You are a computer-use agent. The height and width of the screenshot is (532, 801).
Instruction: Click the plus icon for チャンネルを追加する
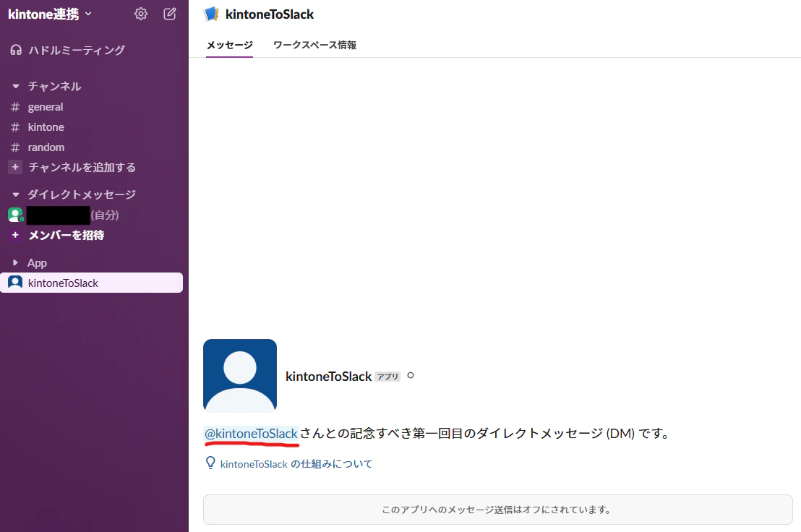tap(15, 167)
